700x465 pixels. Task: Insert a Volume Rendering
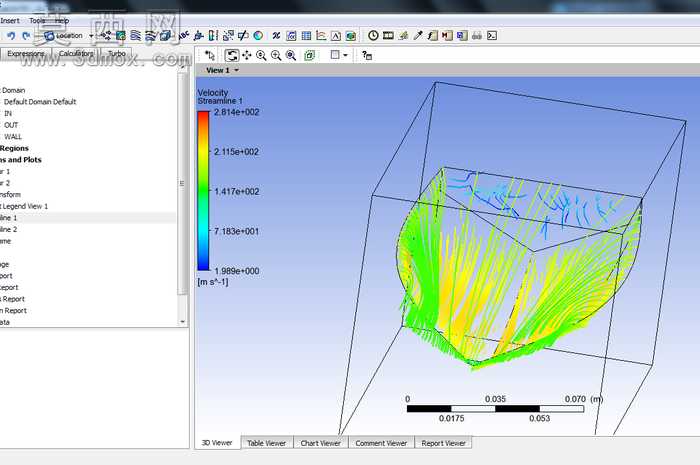(x=165, y=36)
